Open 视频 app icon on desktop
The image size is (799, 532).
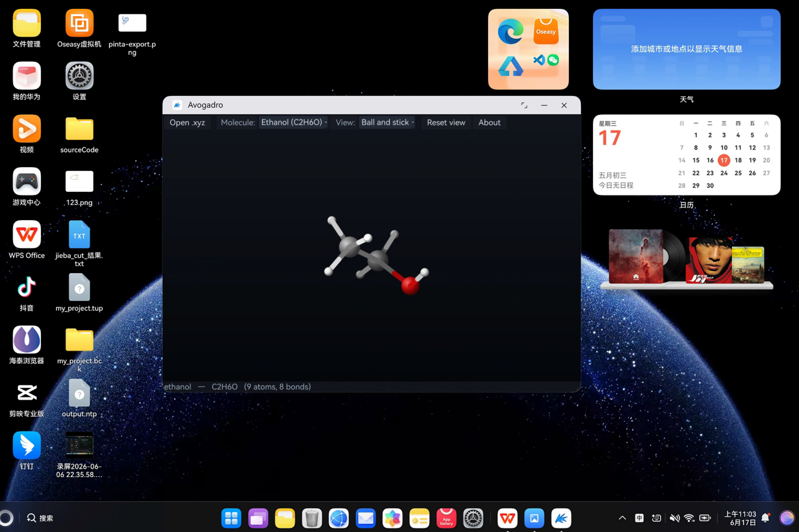[27, 134]
